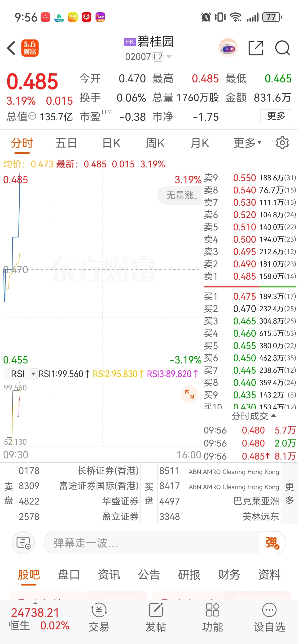The height and width of the screenshot is (644, 298).
Task: Tap the 更多 quote details button
Action: tap(276, 116)
